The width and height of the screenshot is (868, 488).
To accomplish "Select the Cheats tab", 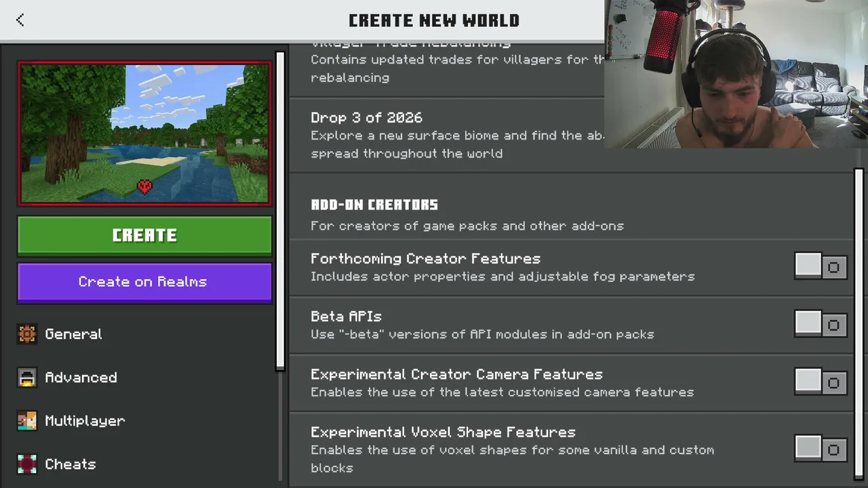I will click(144, 464).
